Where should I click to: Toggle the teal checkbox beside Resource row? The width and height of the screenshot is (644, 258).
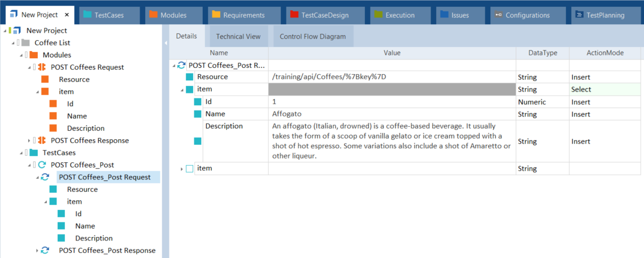click(x=190, y=77)
